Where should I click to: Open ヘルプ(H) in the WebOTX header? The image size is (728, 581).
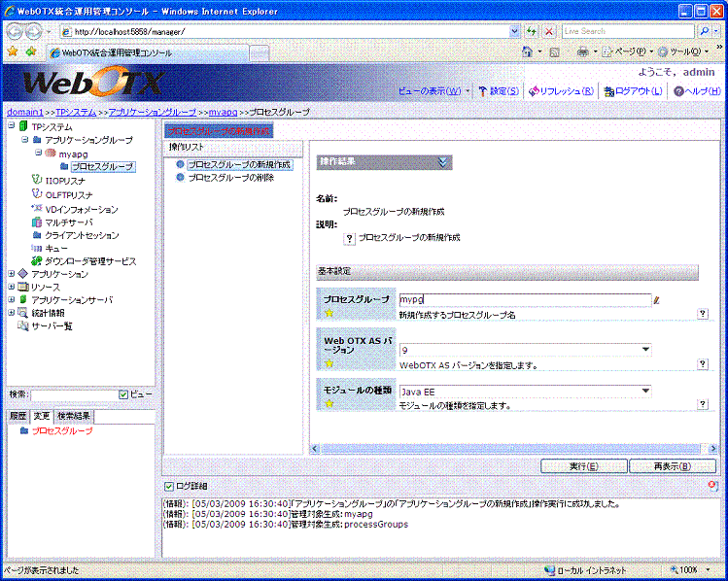coord(695,91)
